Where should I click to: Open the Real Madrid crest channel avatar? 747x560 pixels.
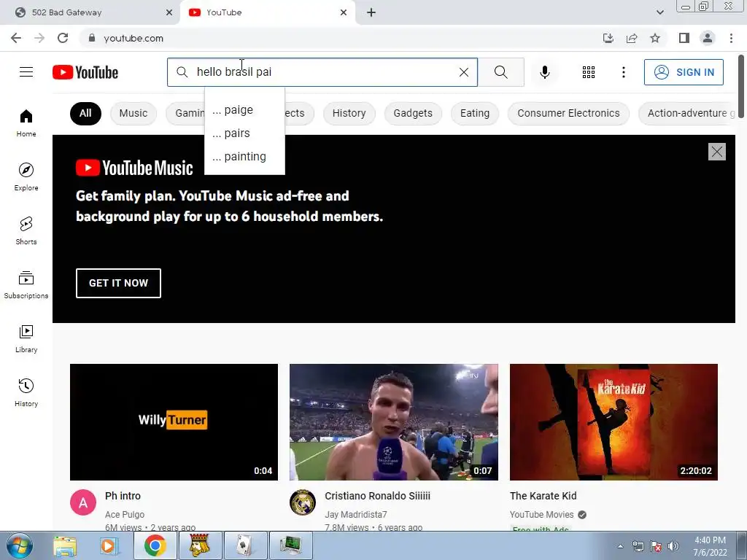pyautogui.click(x=303, y=502)
